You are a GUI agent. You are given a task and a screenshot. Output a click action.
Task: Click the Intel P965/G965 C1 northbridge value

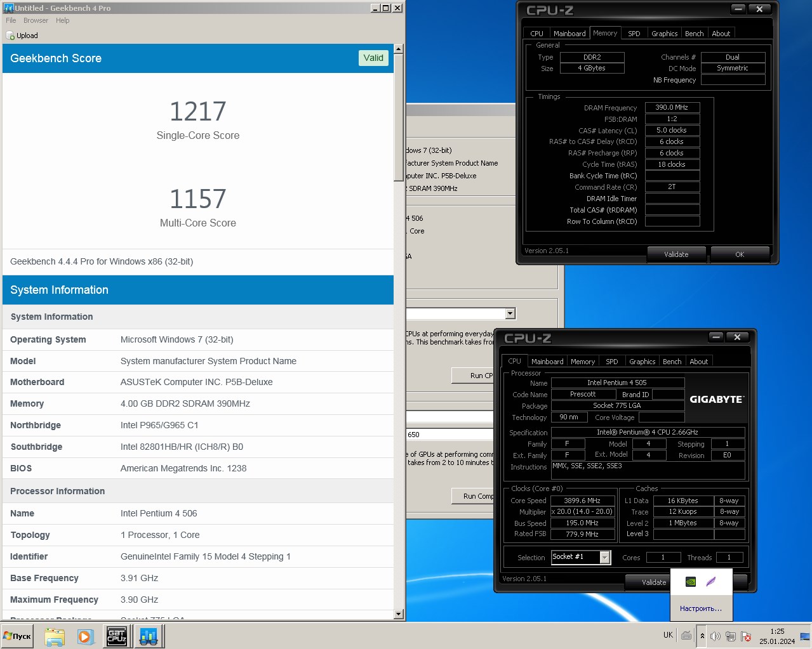pyautogui.click(x=159, y=425)
